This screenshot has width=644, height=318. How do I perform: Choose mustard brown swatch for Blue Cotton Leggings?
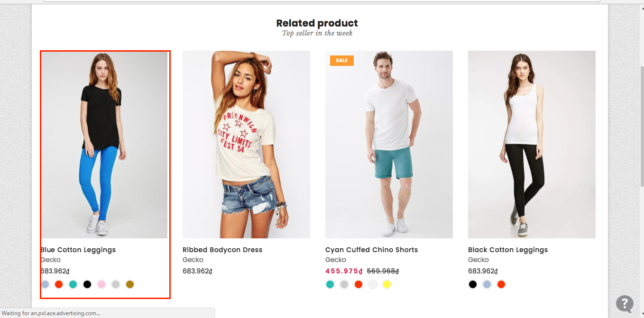tap(130, 284)
